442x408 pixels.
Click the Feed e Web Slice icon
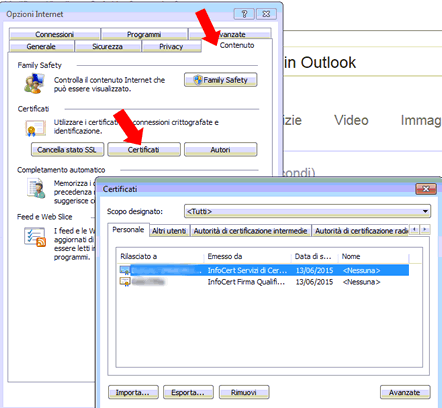click(35, 237)
